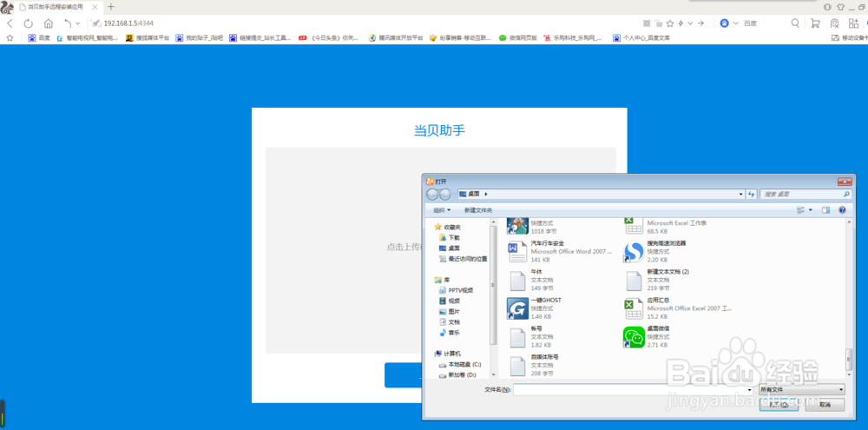Select PPTV视频 in the navigation tree
868x430 pixels.
pos(456,290)
